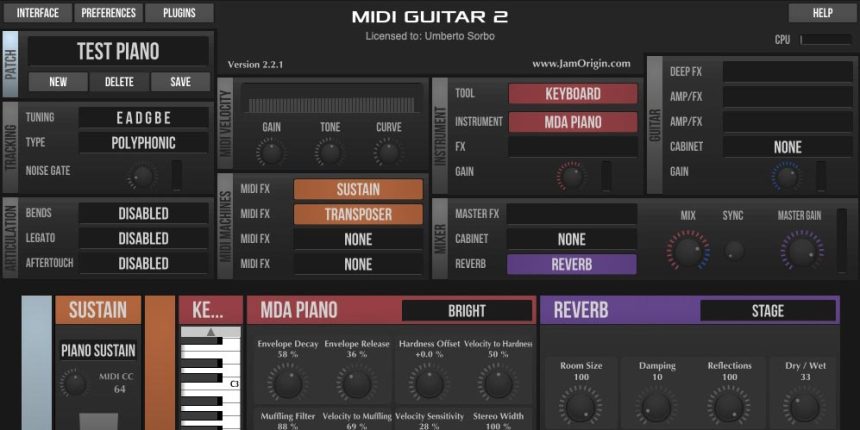Click the Noise Gate knob
860x430 pixels.
[x=143, y=176]
